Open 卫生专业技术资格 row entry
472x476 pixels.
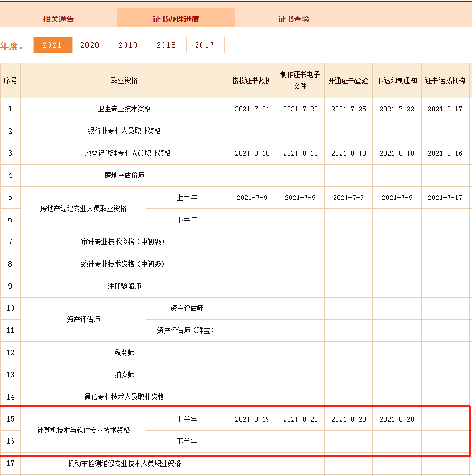coord(124,109)
